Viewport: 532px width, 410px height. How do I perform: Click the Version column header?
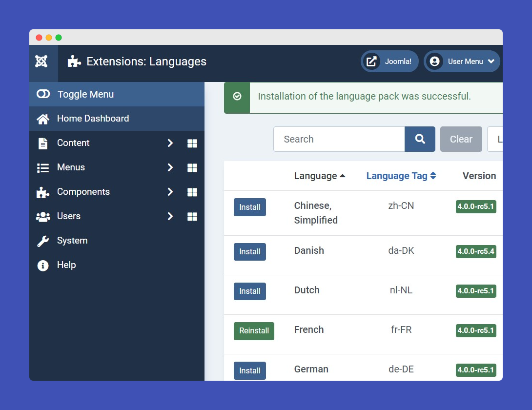click(479, 176)
